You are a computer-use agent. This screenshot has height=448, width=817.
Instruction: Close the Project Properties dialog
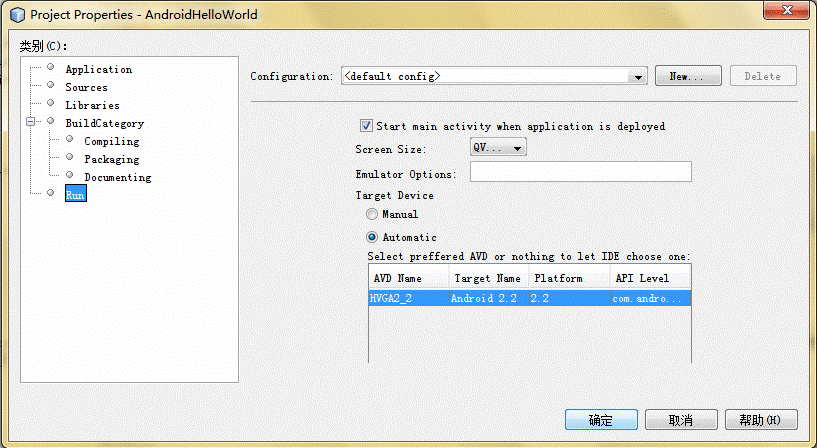click(x=786, y=10)
